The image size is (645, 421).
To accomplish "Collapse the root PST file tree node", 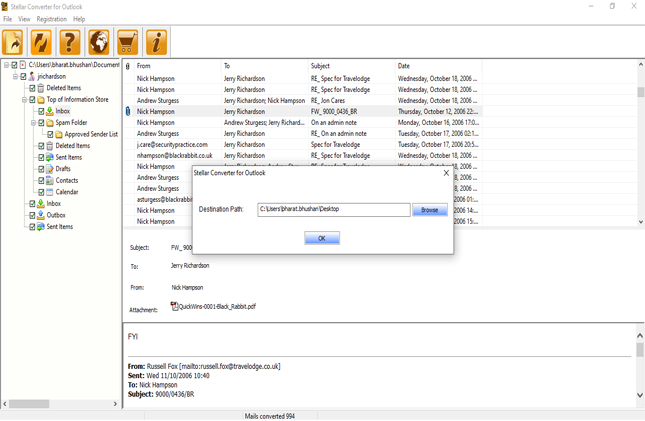I will tap(6, 65).
